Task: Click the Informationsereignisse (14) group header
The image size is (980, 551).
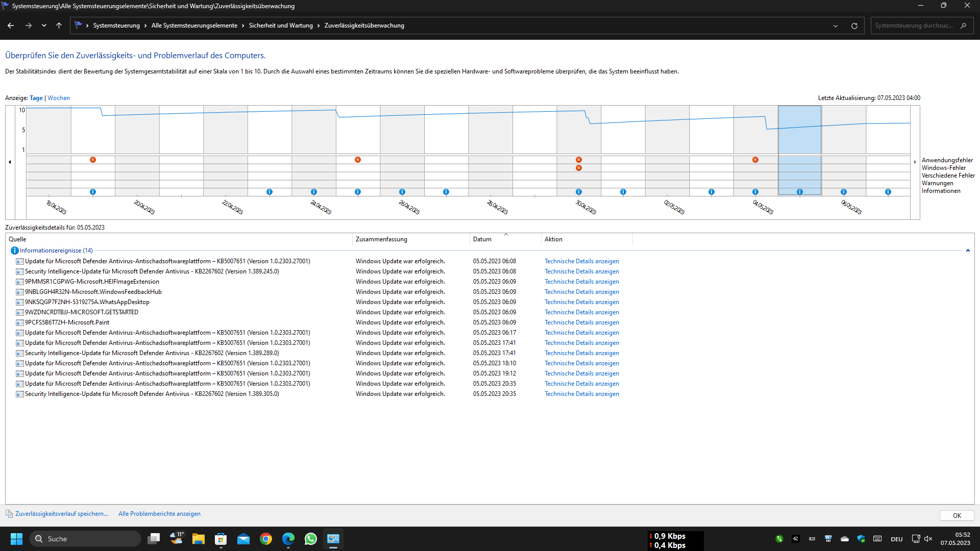Action: pyautogui.click(x=56, y=251)
